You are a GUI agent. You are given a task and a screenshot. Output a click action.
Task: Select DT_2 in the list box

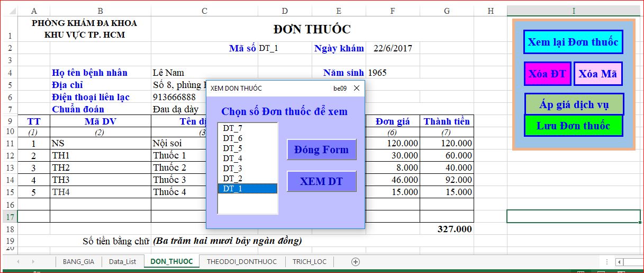tap(247, 178)
